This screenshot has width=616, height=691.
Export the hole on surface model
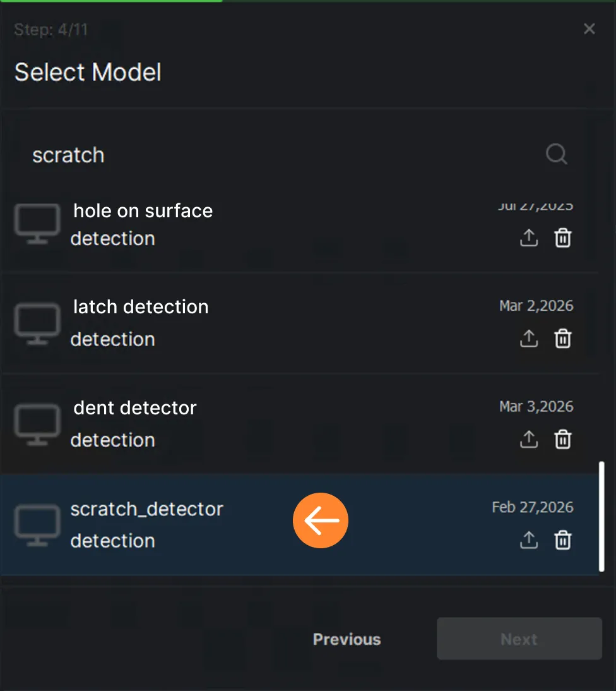click(529, 238)
